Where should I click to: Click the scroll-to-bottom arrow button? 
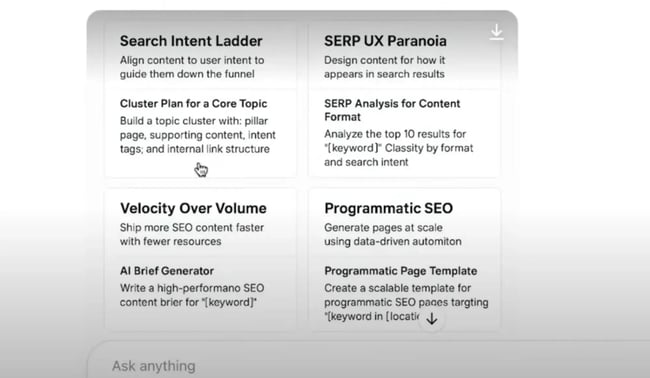[432, 319]
